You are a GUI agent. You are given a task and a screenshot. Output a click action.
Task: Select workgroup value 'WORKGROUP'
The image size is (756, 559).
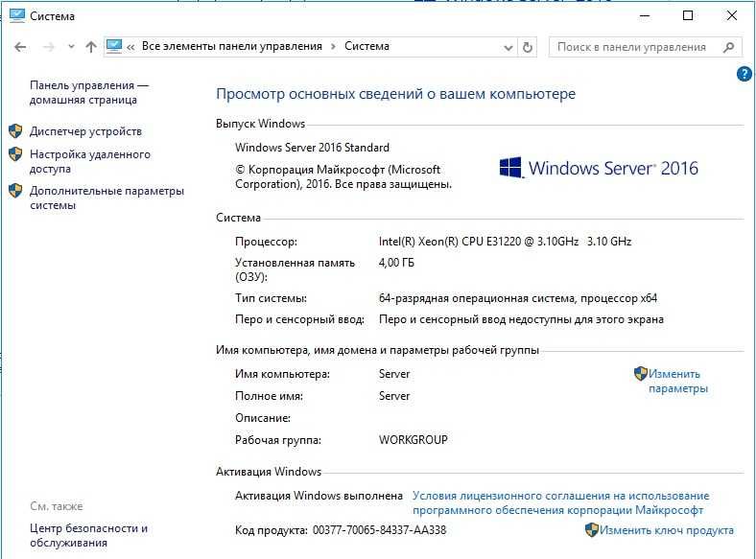413,440
